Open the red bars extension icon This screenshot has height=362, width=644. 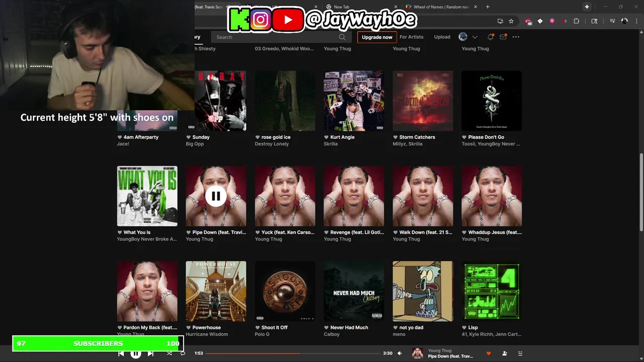(x=564, y=21)
